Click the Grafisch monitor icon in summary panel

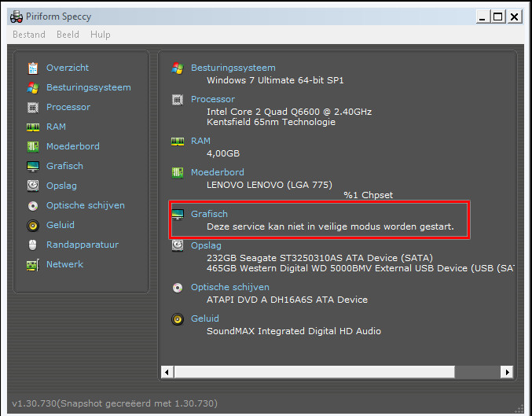[178, 215]
